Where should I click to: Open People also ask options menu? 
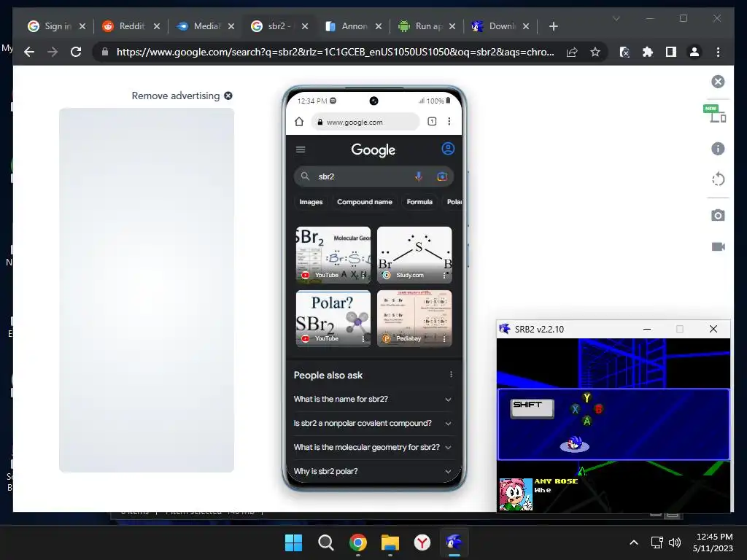pos(451,375)
